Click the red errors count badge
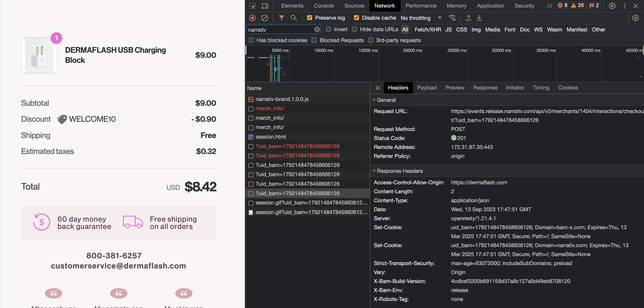 coord(562,5)
